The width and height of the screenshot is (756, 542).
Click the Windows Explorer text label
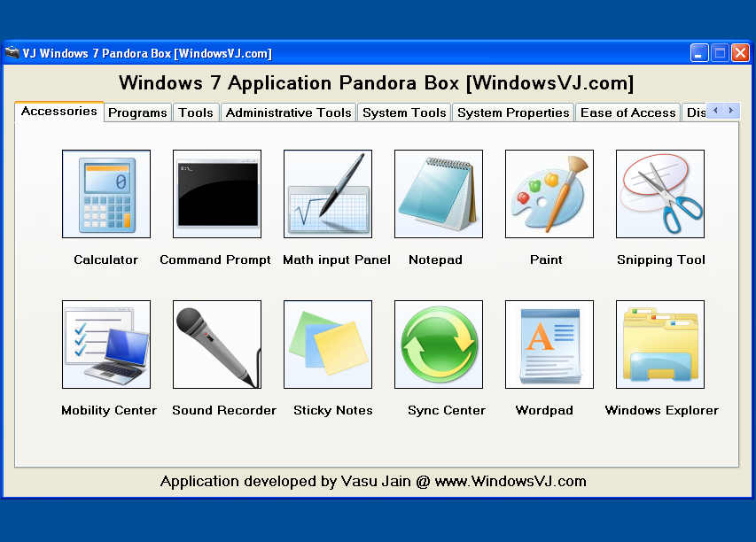(661, 410)
